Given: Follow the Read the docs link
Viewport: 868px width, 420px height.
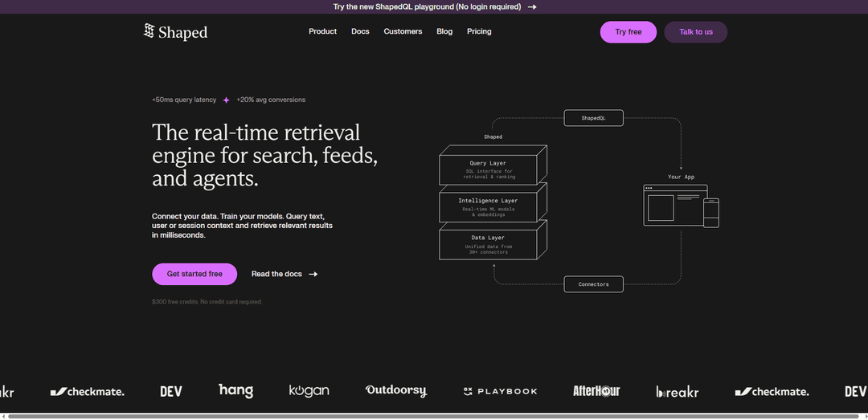Looking at the screenshot, I should coord(284,274).
